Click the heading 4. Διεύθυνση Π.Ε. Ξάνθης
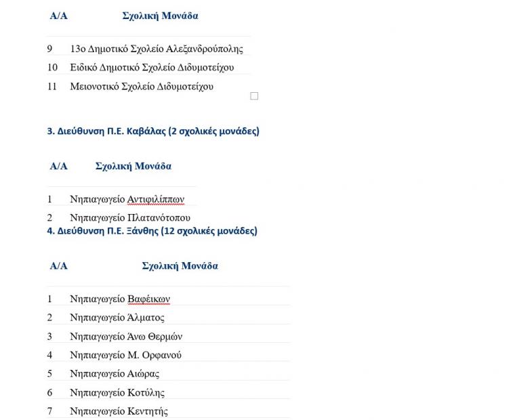515x420 pixels. pos(152,231)
